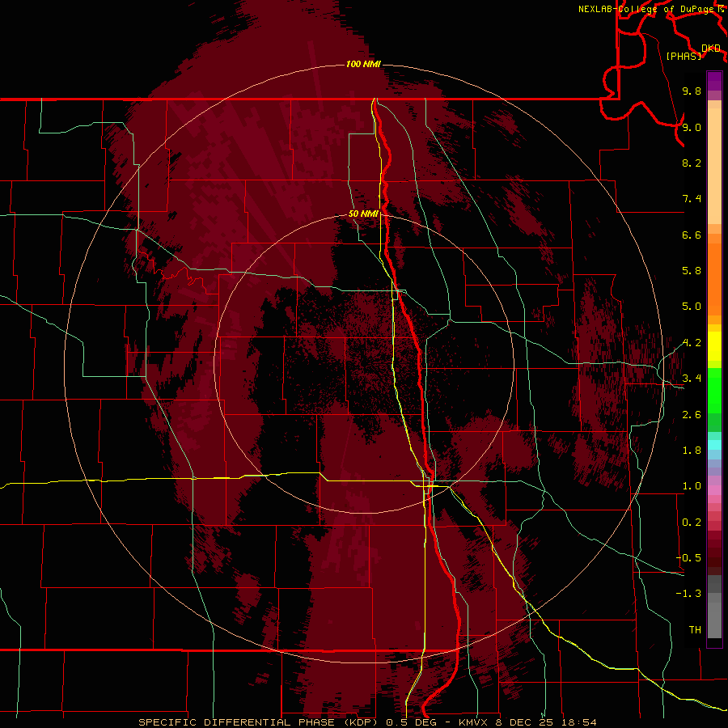Image resolution: width=728 pixels, height=728 pixels.
Task: Click the 0.2 scale value
Action: tap(692, 523)
